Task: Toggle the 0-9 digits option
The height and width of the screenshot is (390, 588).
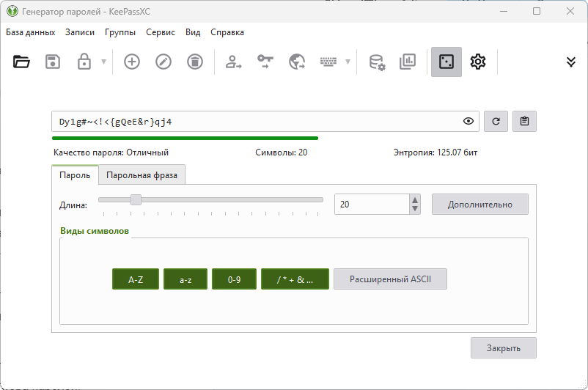Action: (234, 279)
